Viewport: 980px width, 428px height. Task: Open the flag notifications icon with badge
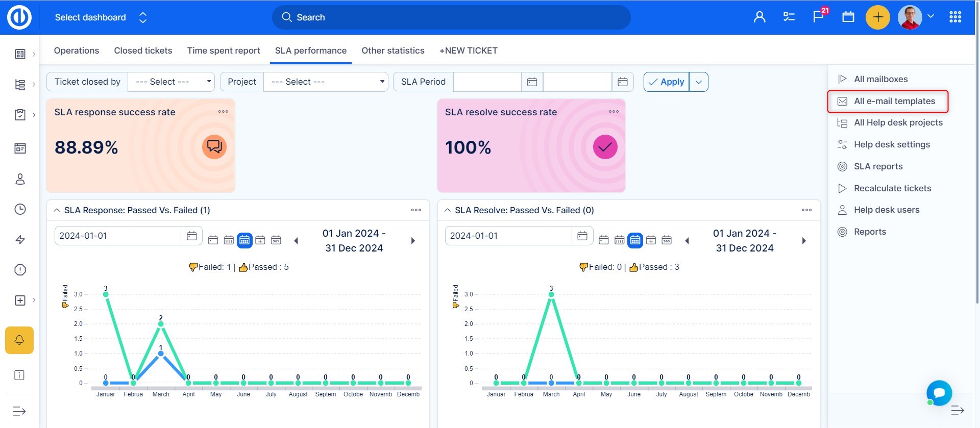[819, 17]
